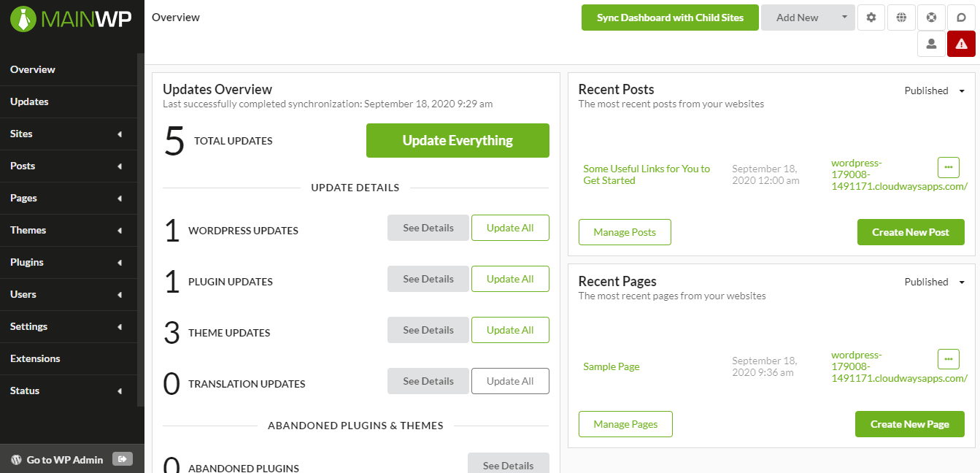Click the Create New Post button
The image size is (980, 473).
911,232
